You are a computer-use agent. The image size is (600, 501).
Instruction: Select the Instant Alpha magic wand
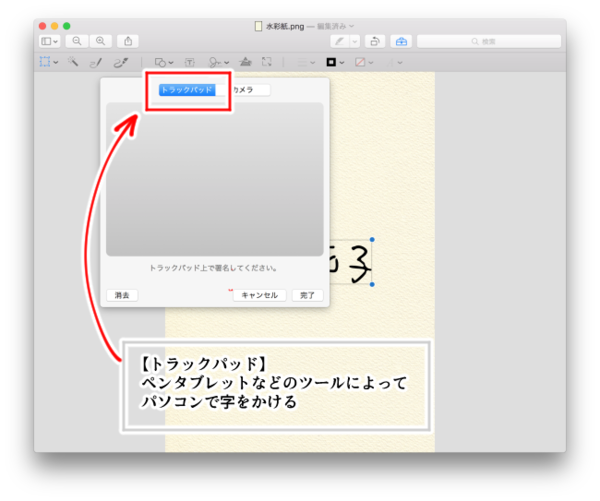tap(73, 62)
